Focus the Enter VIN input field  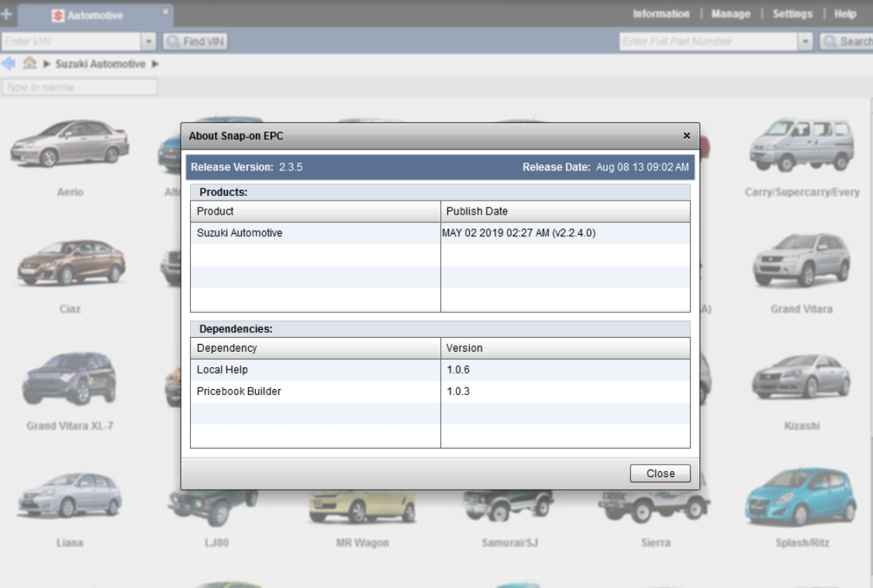tap(71, 41)
